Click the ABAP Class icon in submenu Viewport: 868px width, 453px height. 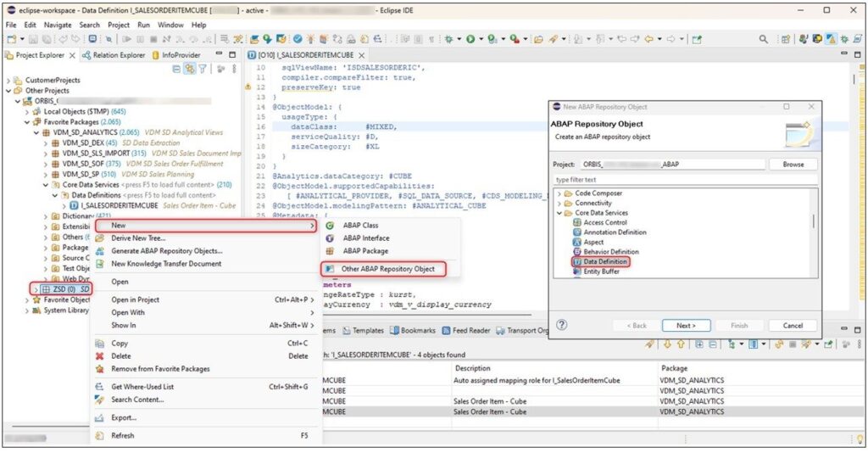tap(330, 226)
